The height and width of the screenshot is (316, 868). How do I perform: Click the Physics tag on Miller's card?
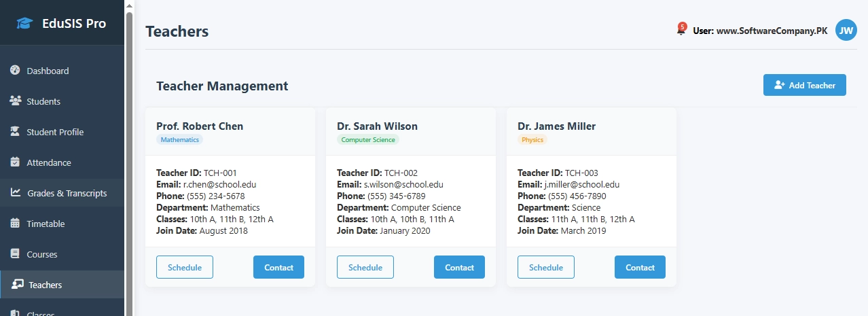532,140
